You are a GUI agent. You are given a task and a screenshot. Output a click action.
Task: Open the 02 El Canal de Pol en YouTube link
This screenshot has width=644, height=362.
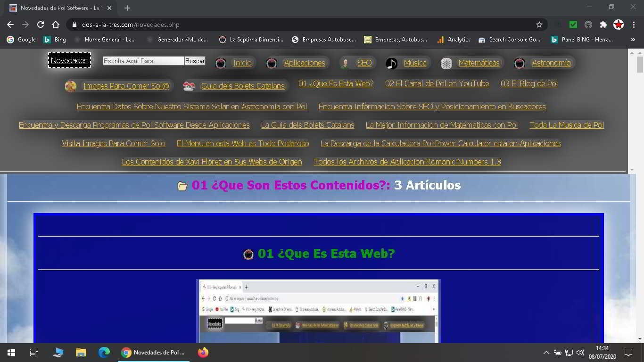[x=437, y=83]
